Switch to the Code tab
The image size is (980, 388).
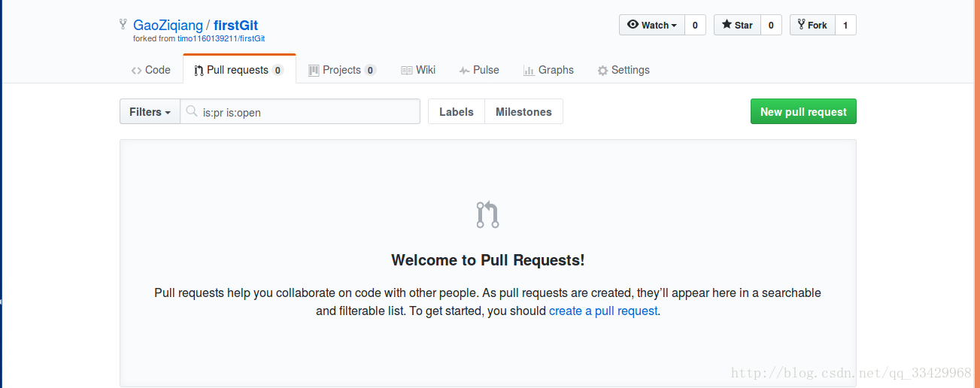click(150, 70)
